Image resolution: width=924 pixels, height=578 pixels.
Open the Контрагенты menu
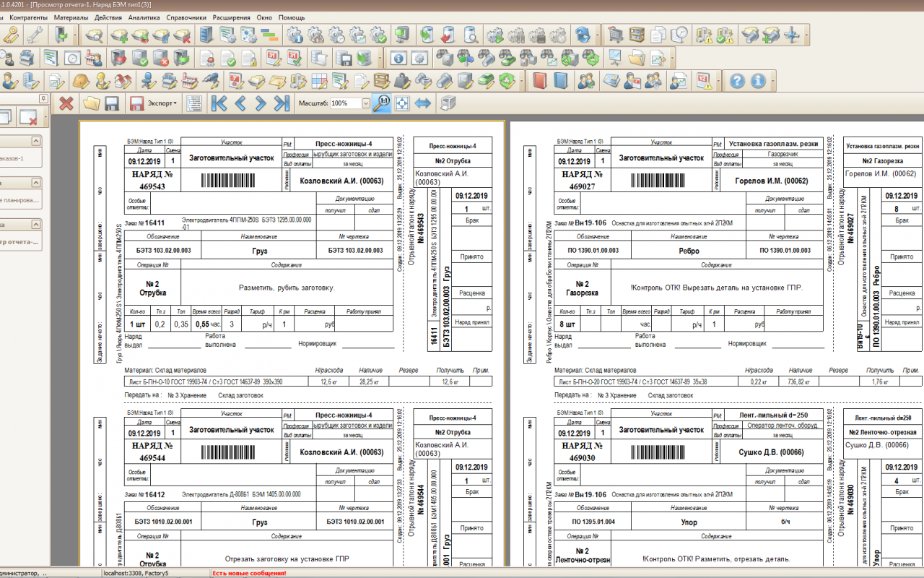[x=30, y=17]
